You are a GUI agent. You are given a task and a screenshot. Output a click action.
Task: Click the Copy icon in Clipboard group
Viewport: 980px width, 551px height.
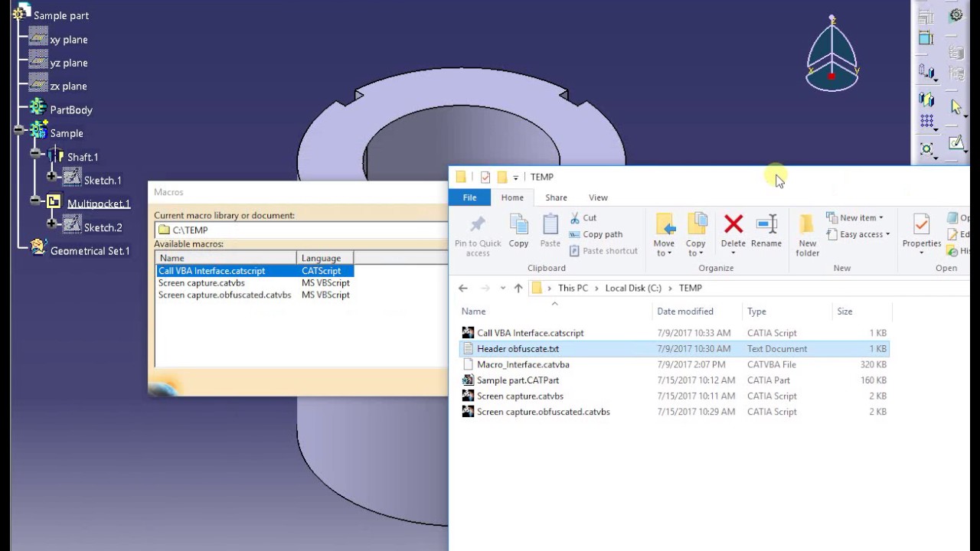tap(518, 224)
